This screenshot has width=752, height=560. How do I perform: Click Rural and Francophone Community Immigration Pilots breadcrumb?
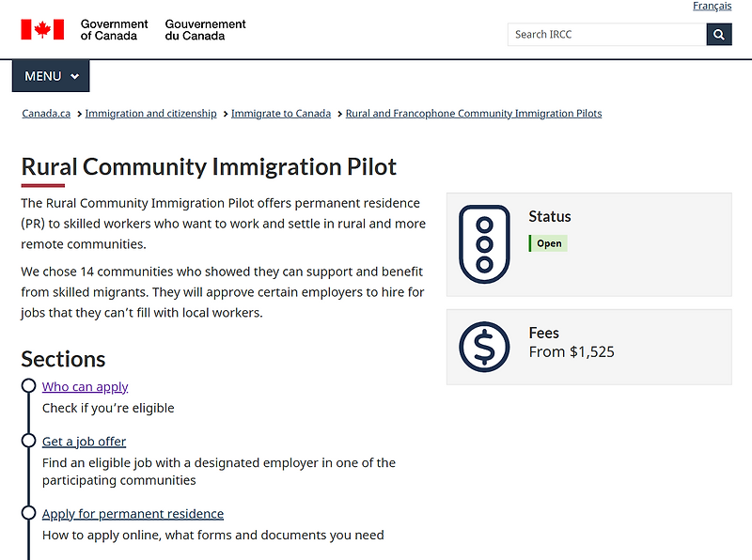[x=474, y=113]
